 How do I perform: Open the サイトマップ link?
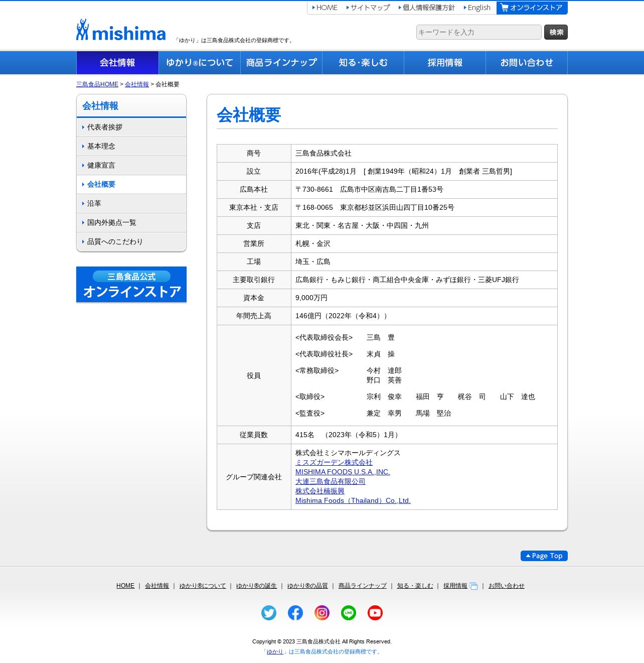click(368, 8)
